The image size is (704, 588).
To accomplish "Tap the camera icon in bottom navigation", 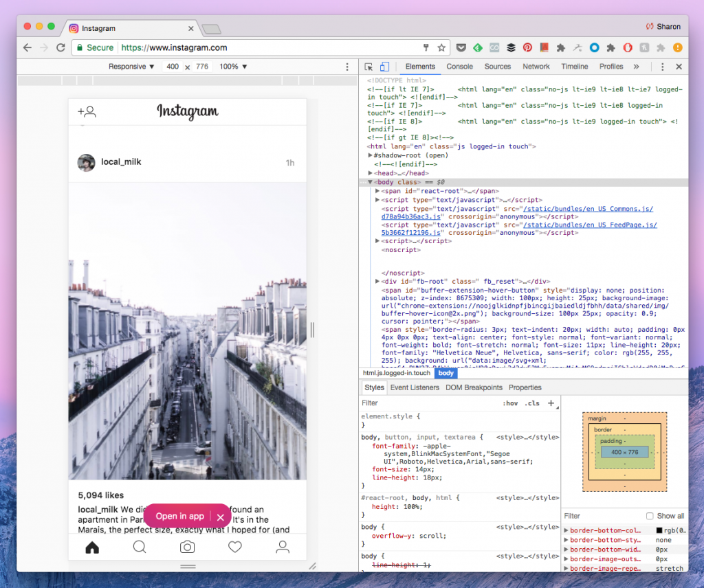I will point(187,547).
